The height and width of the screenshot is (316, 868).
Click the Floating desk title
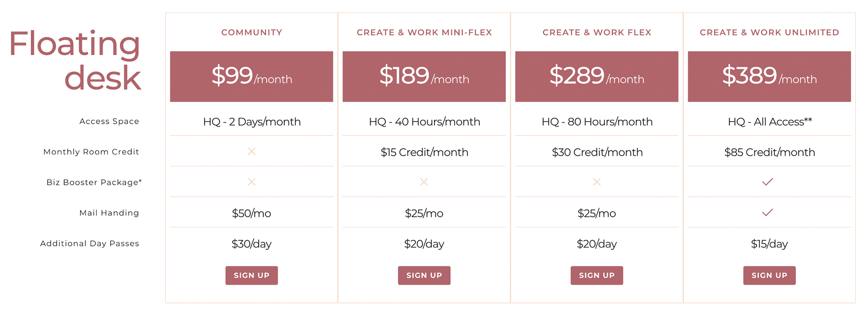pos(75,60)
